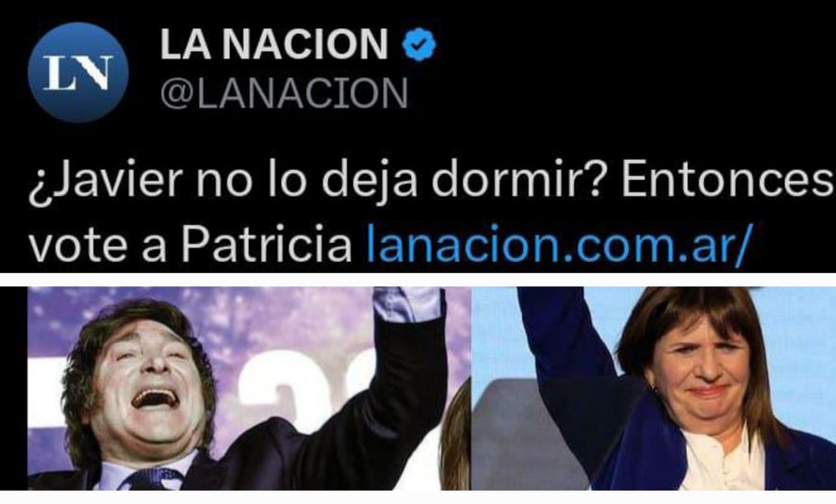Open the left photo of the laughing man
The height and width of the screenshot is (504, 836).
(x=249, y=388)
